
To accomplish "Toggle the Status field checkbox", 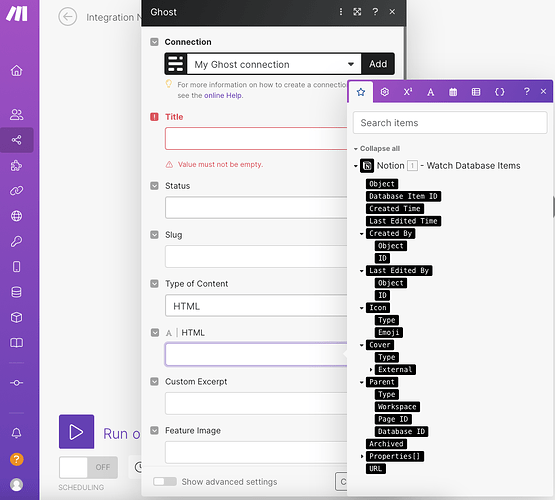I will tap(154, 186).
